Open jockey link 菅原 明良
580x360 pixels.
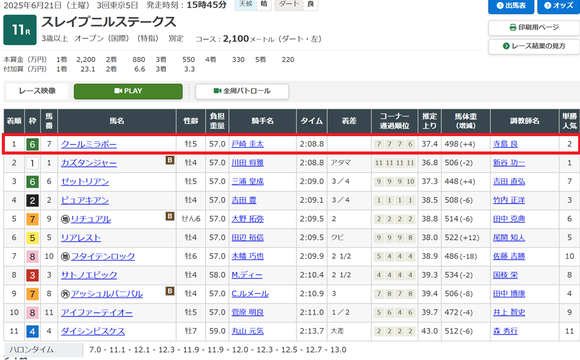coord(247,313)
